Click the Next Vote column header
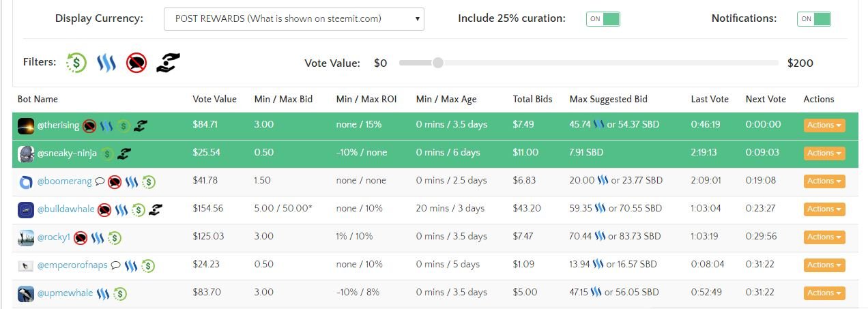Image resolution: width=868 pixels, height=309 pixels. (x=766, y=100)
